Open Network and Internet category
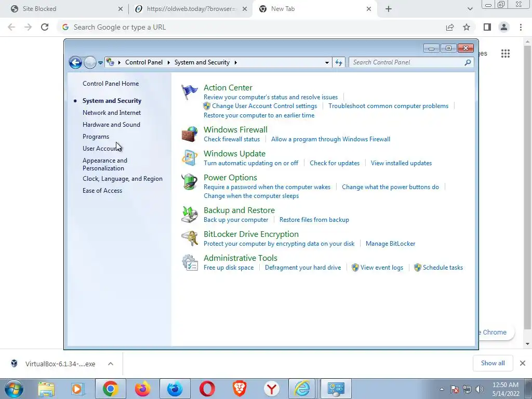Image resolution: width=532 pixels, height=399 pixels. [112, 113]
